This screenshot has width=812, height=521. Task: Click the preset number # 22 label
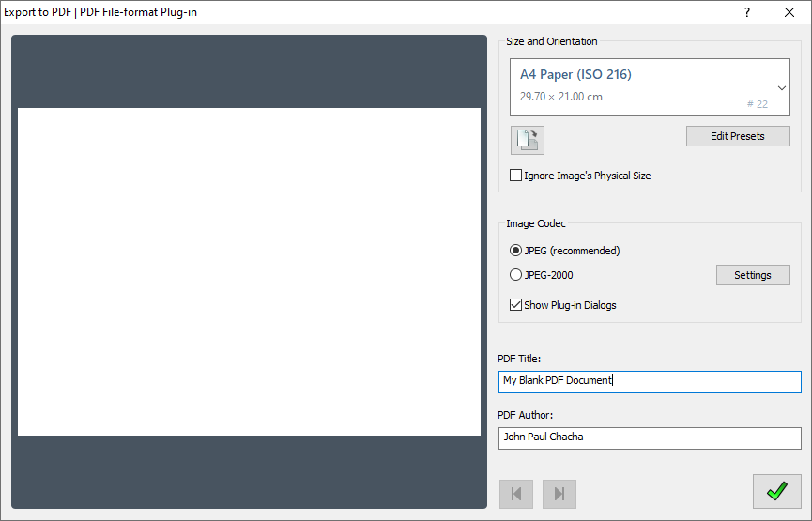[757, 104]
